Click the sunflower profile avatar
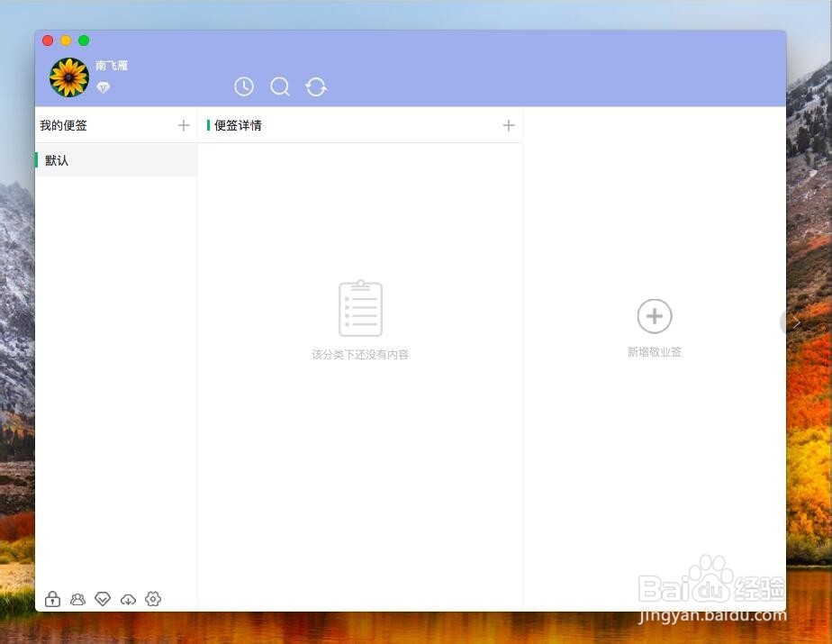The width and height of the screenshot is (832, 644). [68, 77]
